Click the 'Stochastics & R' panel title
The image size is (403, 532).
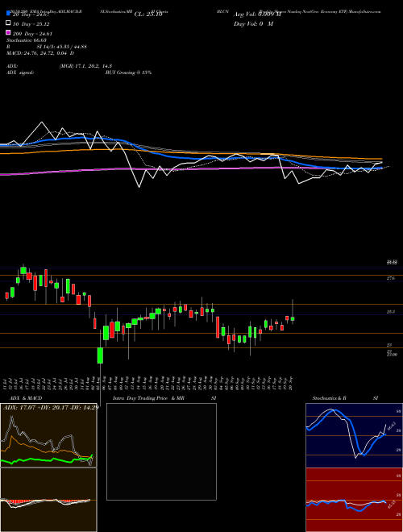pos(329,398)
